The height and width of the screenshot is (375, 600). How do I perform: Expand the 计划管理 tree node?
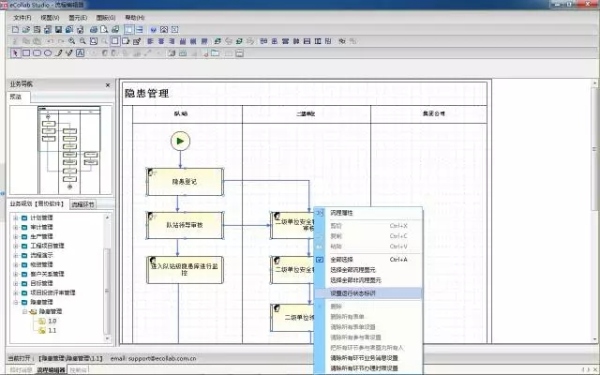[x=16, y=218]
